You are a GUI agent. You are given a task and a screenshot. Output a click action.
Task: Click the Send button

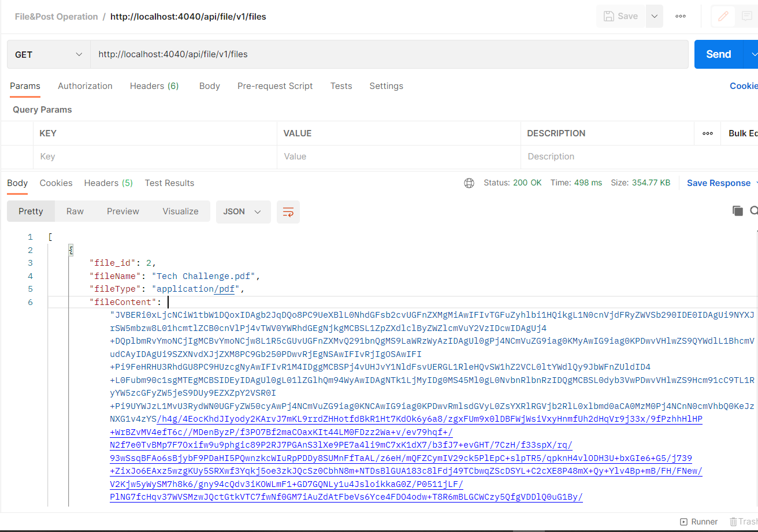tap(718, 54)
